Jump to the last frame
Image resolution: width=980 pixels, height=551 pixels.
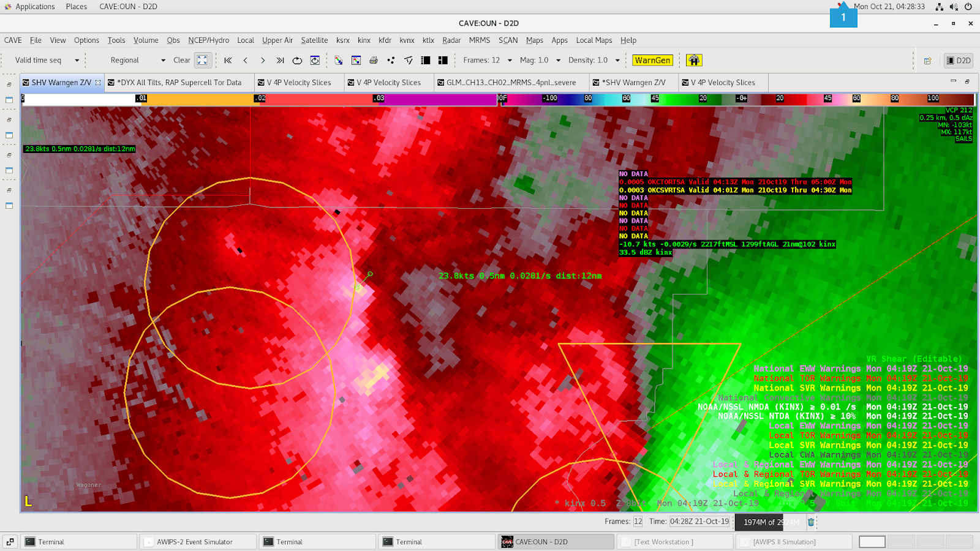pos(280,60)
